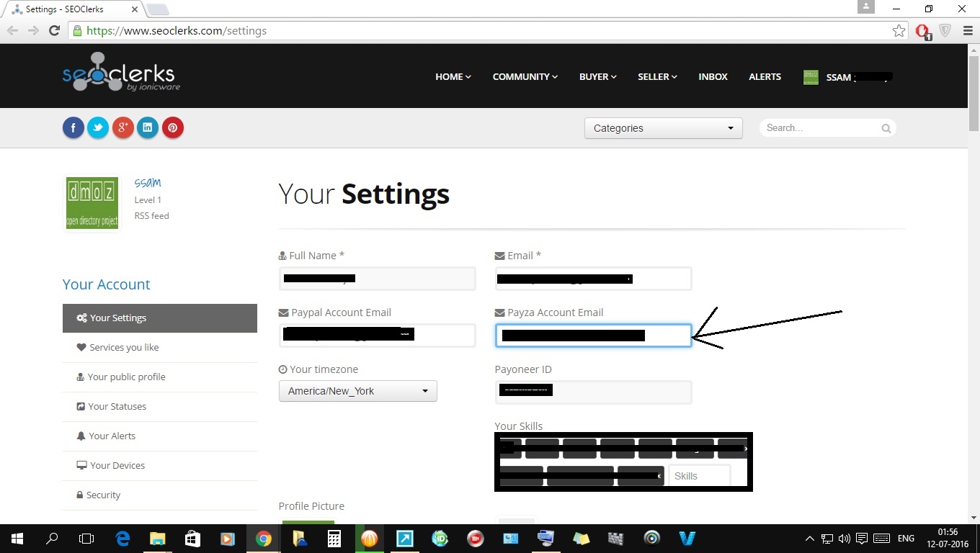Expand the SELLER menu
The image size is (980, 553).
(x=658, y=76)
